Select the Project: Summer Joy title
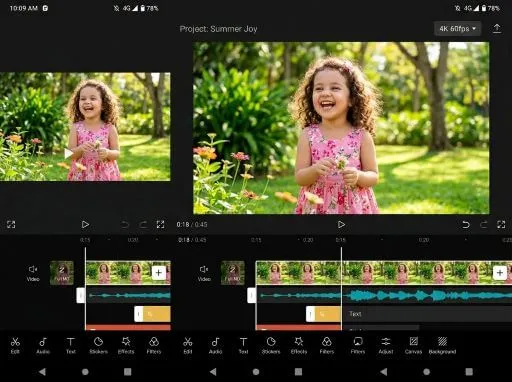Viewport: 512px width, 382px height. (x=218, y=29)
